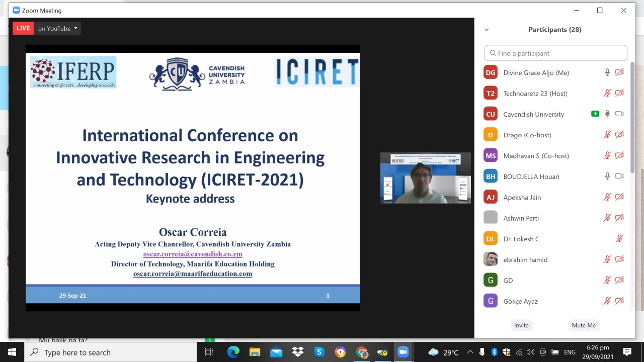
Task: Click muted mic icon of GD
Action: click(607, 280)
